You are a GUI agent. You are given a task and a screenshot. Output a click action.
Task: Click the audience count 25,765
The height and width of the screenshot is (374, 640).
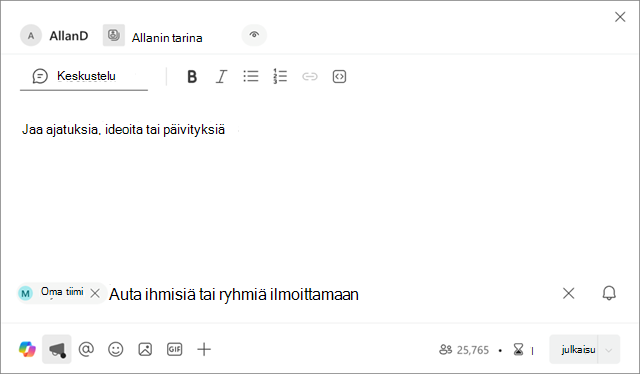pyautogui.click(x=464, y=350)
